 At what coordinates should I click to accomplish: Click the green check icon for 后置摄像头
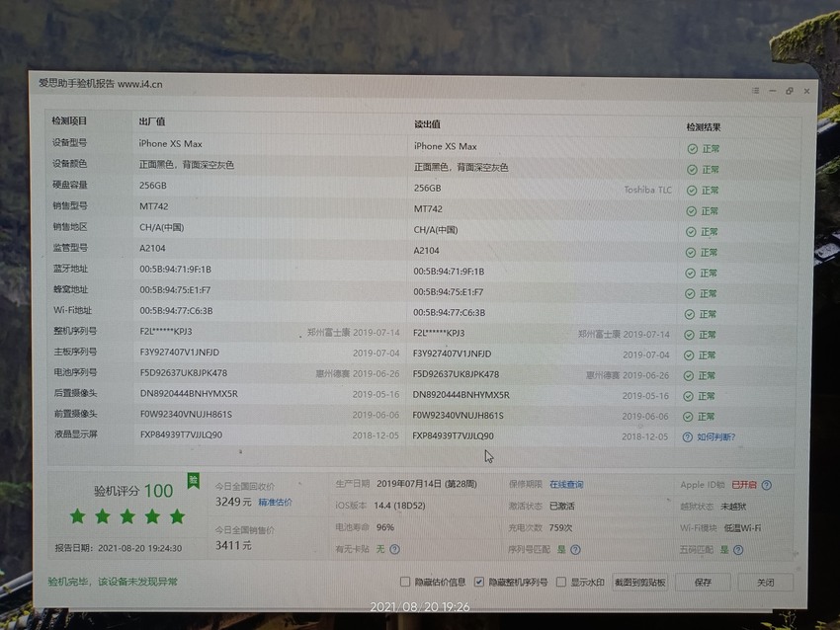click(689, 397)
